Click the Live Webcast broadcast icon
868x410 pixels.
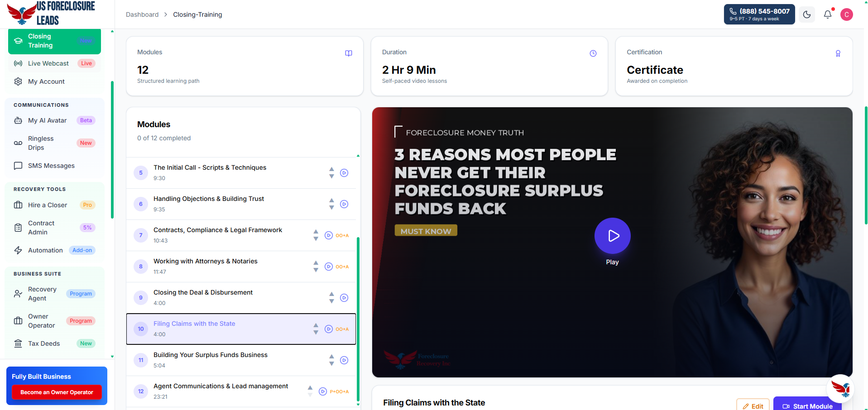click(18, 63)
